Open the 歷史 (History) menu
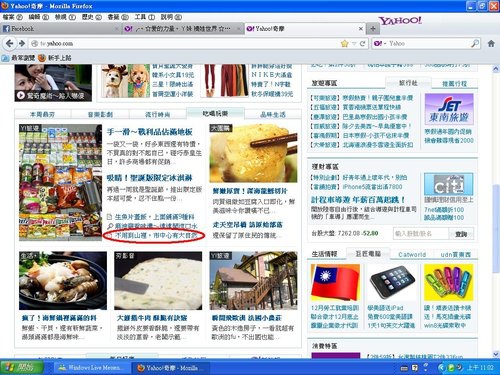500x375 pixels. (x=92, y=17)
